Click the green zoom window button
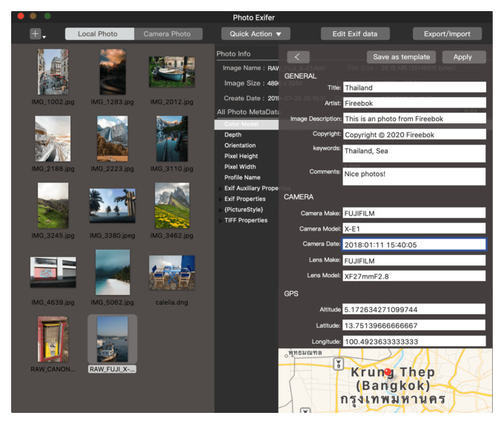 47,16
